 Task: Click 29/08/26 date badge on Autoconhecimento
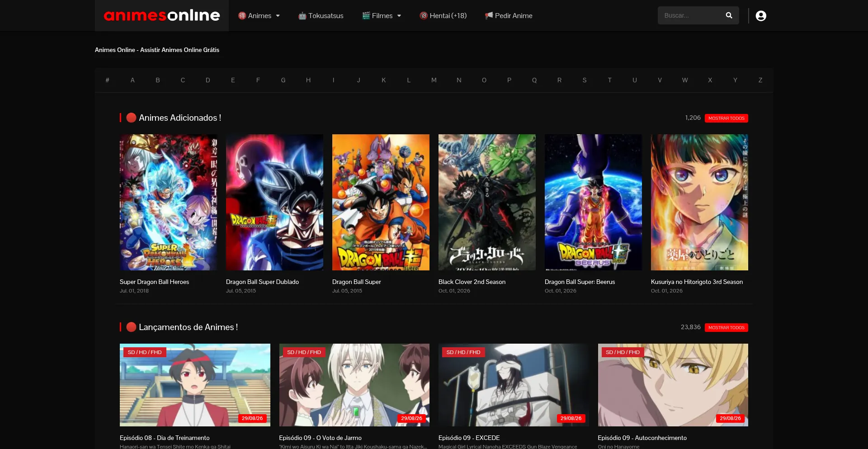point(730,418)
